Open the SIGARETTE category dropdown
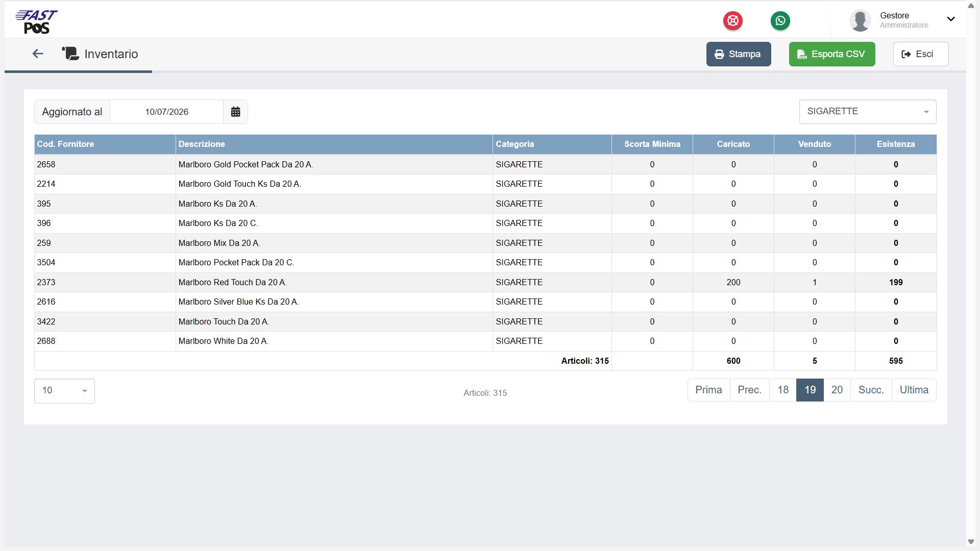 [x=868, y=112]
